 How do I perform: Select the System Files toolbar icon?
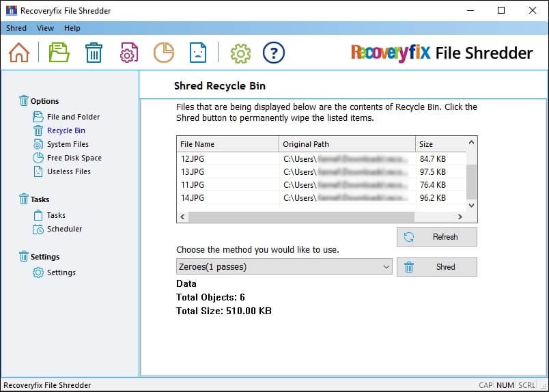129,53
